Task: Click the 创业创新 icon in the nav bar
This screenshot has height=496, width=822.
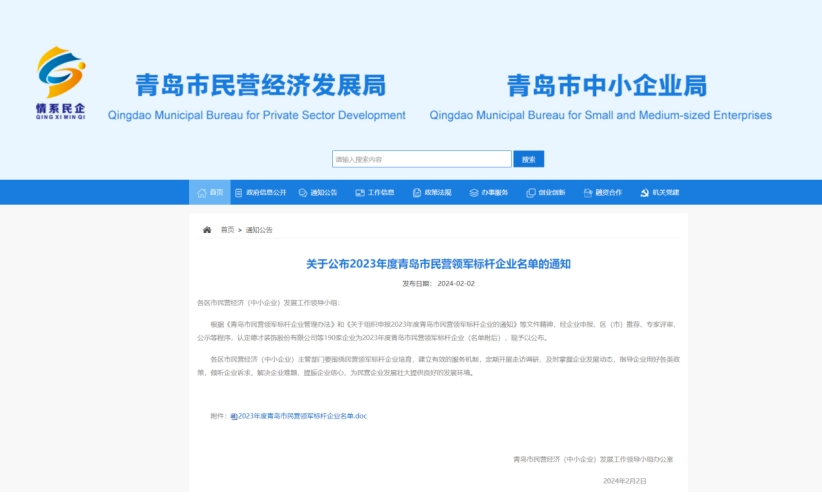Action: pyautogui.click(x=531, y=193)
